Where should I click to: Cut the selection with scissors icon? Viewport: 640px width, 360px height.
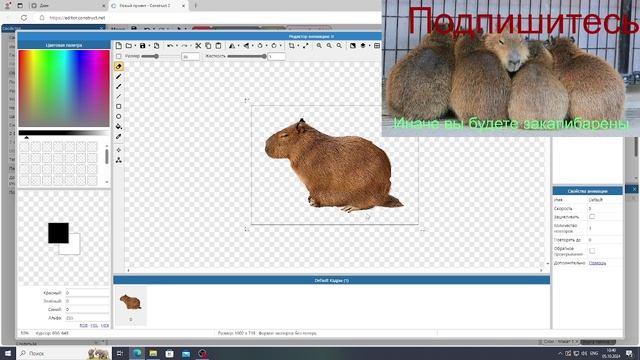198,46
